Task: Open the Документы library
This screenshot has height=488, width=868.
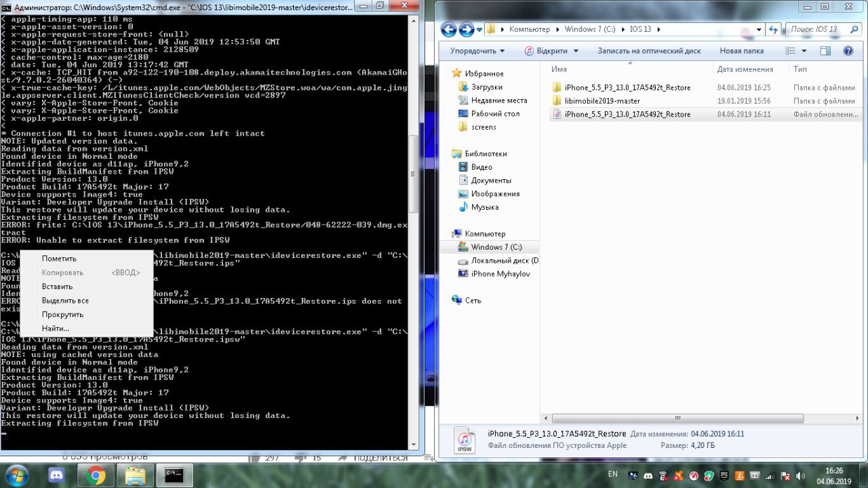Action: 491,181
